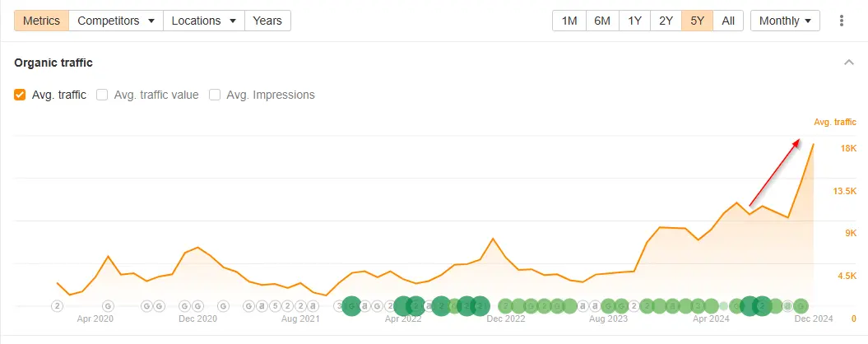
Task: Select the 6M time range
Action: pos(601,21)
